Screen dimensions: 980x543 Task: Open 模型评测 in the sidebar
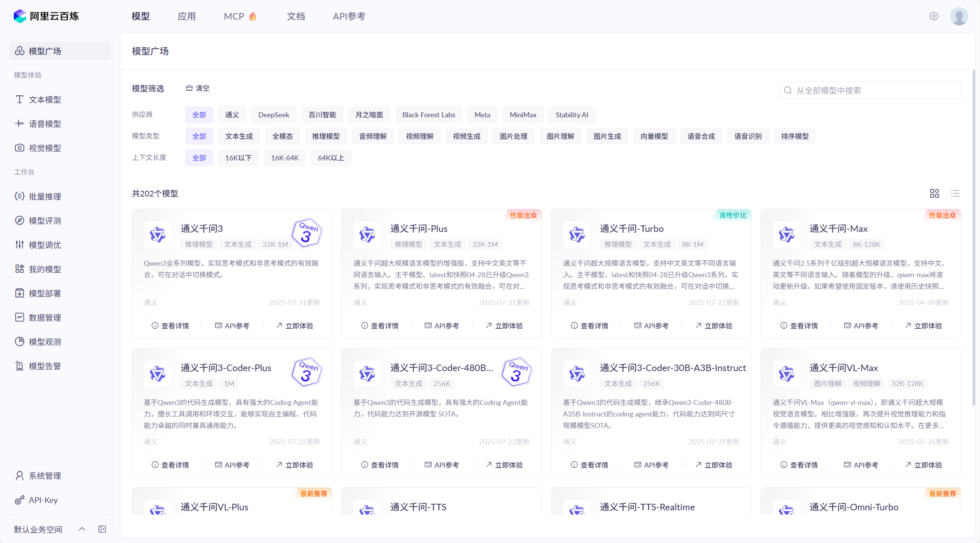[x=60, y=221]
